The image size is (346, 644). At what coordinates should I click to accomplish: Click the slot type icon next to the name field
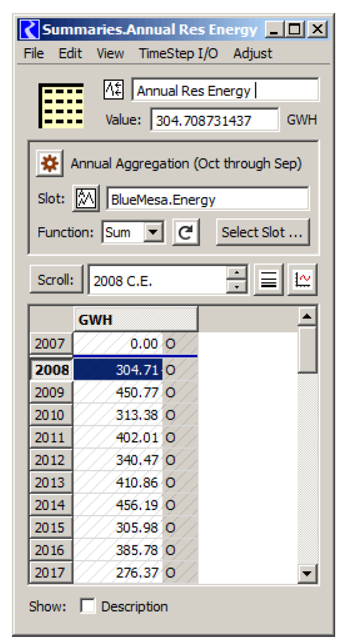[x=114, y=90]
